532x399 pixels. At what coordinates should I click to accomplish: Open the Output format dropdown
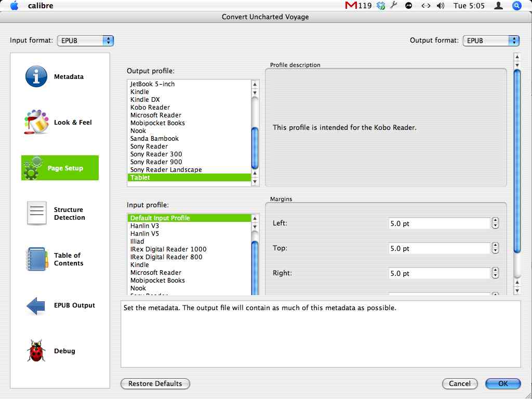pyautogui.click(x=491, y=41)
